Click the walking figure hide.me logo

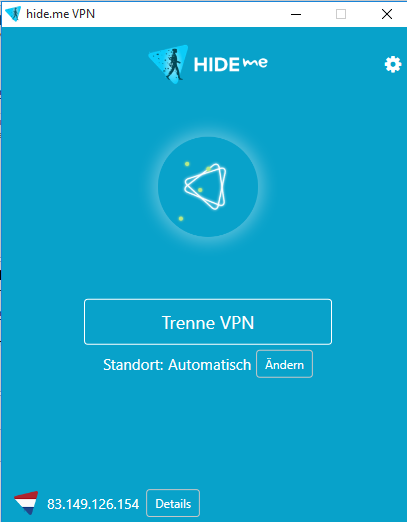point(169,64)
